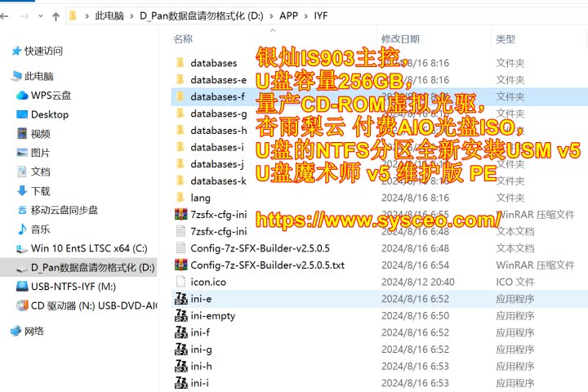
Task: Select the databases folder icon
Action: click(180, 63)
